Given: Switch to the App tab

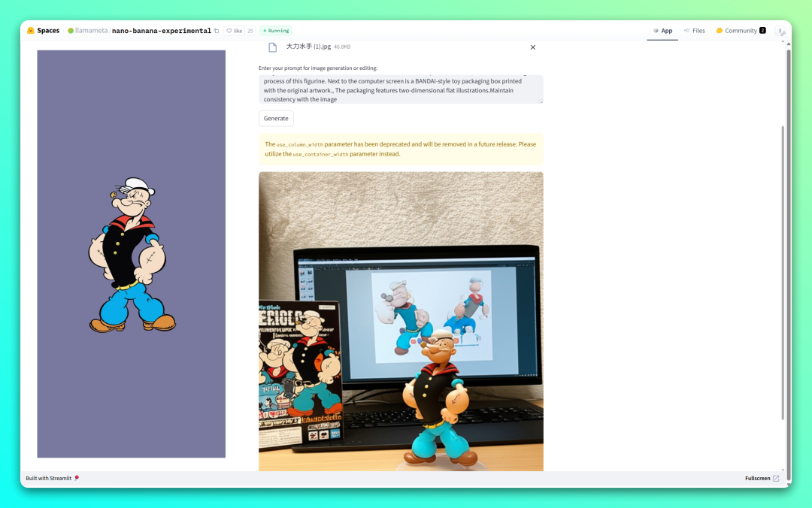Looking at the screenshot, I should pos(662,31).
